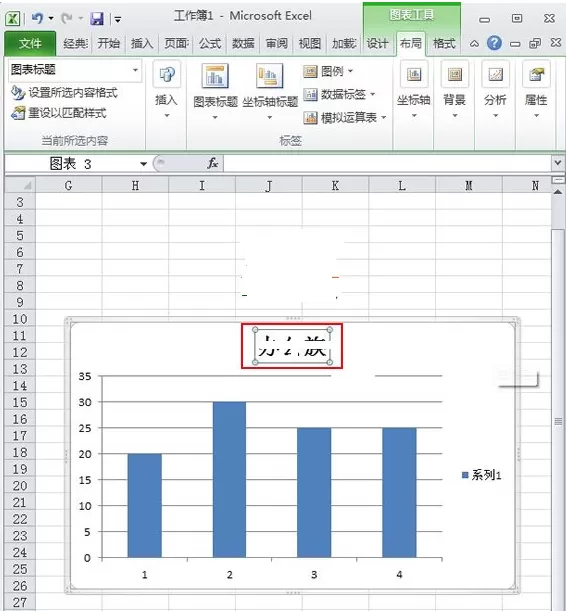Screen dimensions: 566x611
Task: Click horizontal axis label 3
Action: tap(314, 574)
